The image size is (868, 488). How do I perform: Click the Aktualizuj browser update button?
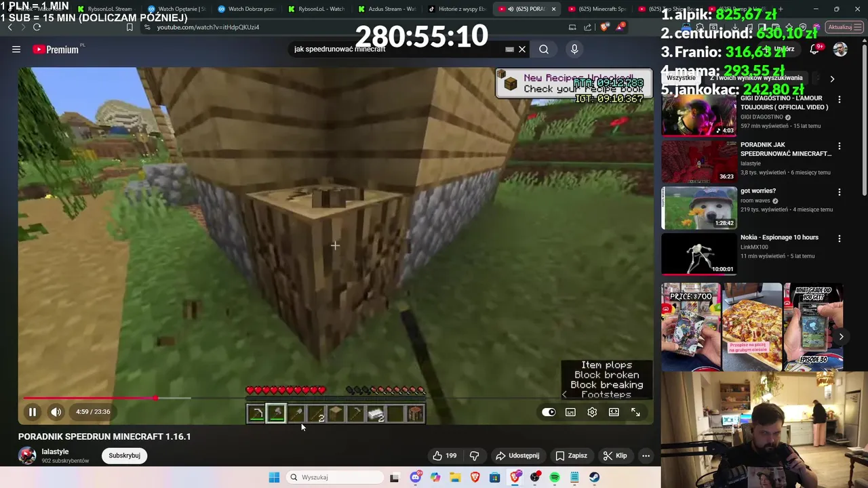point(843,27)
